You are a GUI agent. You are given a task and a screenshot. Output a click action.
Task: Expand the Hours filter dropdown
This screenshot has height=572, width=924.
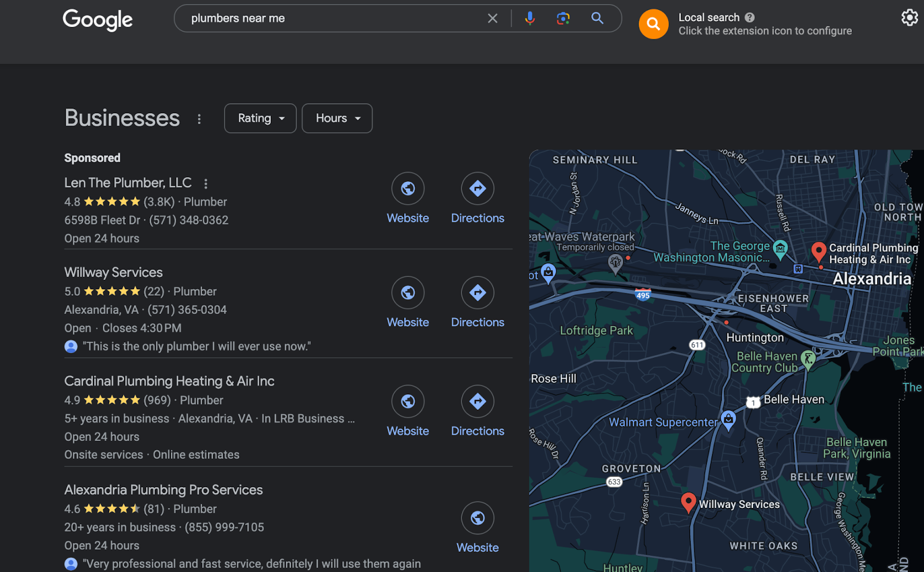pyautogui.click(x=337, y=118)
